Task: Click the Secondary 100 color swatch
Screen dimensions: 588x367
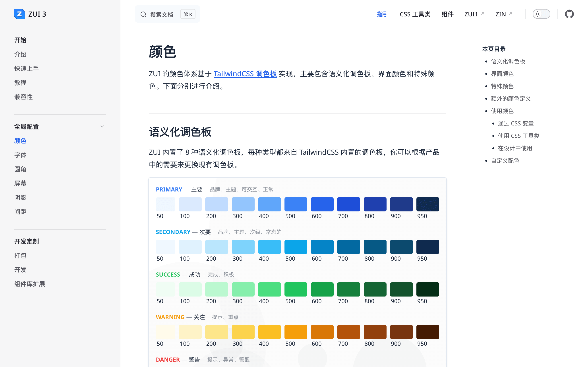Action: point(190,247)
